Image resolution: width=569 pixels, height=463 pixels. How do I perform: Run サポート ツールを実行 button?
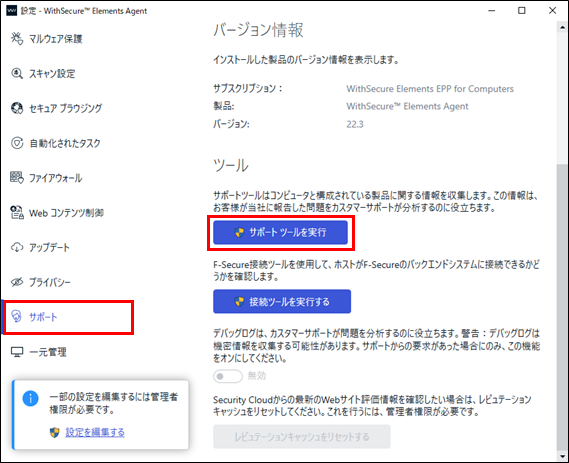click(281, 232)
